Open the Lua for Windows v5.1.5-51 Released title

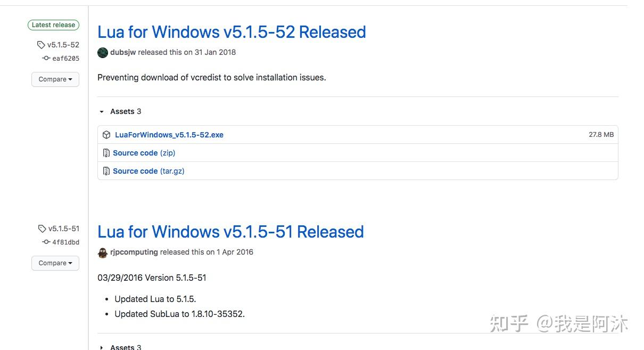tap(230, 232)
